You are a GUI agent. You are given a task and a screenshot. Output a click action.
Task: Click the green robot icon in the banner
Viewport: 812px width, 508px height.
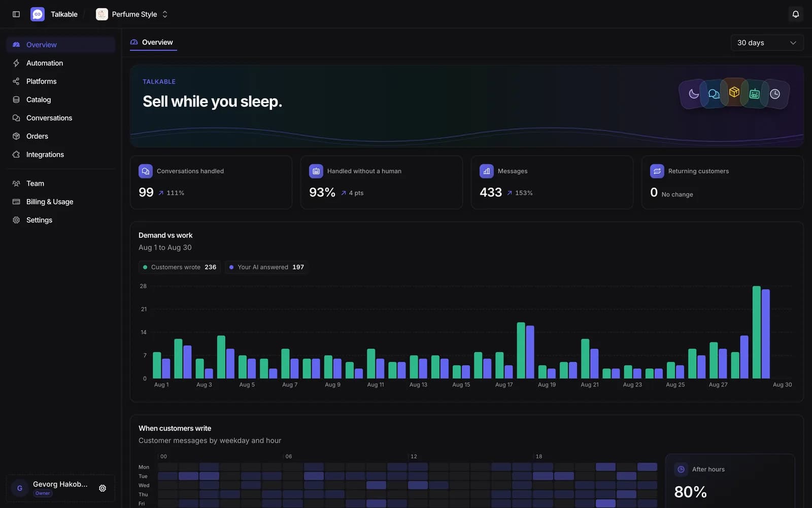coord(755,93)
